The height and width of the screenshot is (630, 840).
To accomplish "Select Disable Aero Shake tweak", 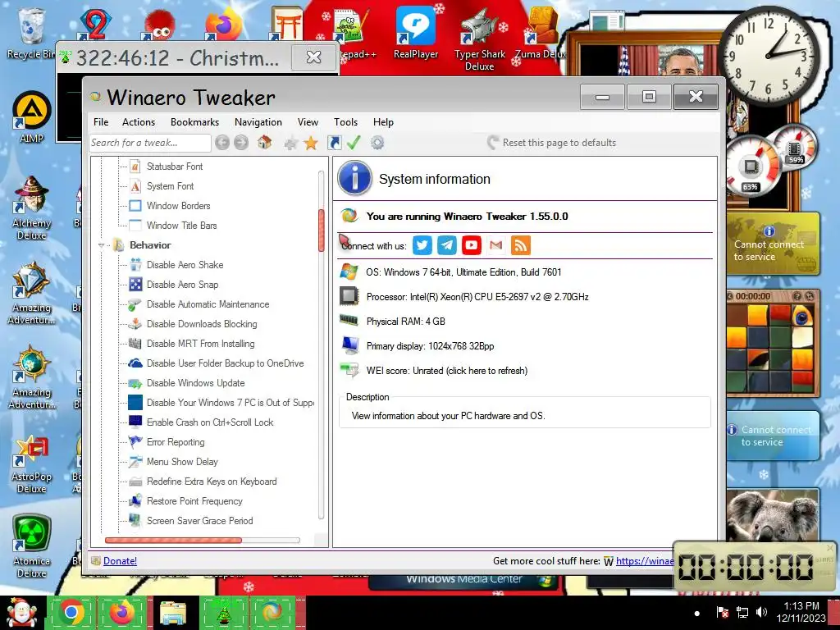I will click(x=185, y=265).
